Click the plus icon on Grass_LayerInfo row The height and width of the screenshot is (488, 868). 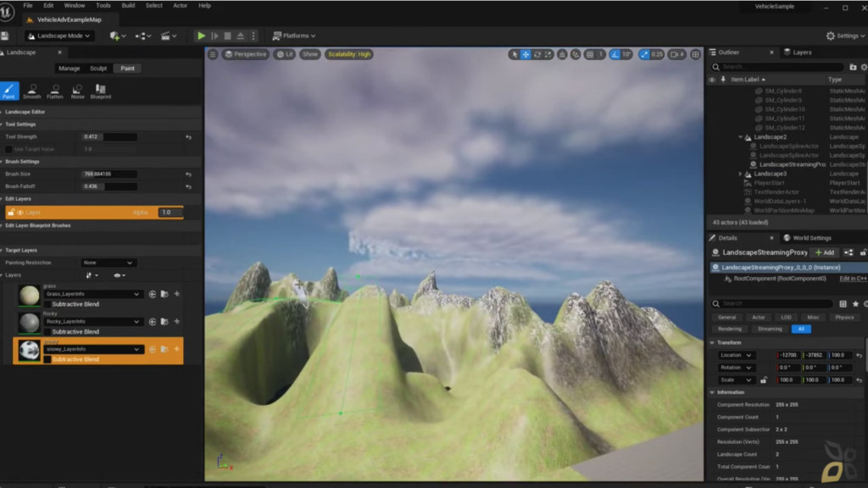tap(177, 294)
